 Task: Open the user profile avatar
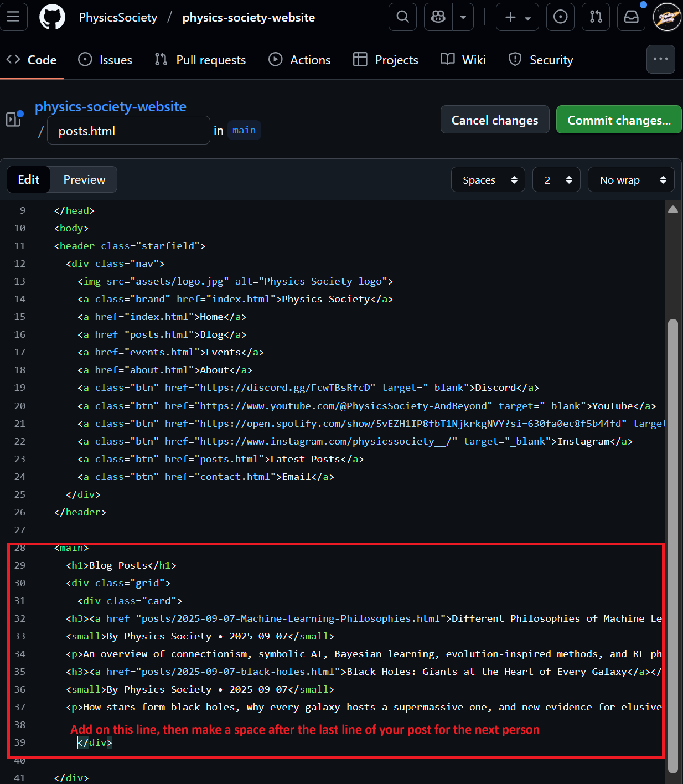(x=666, y=17)
